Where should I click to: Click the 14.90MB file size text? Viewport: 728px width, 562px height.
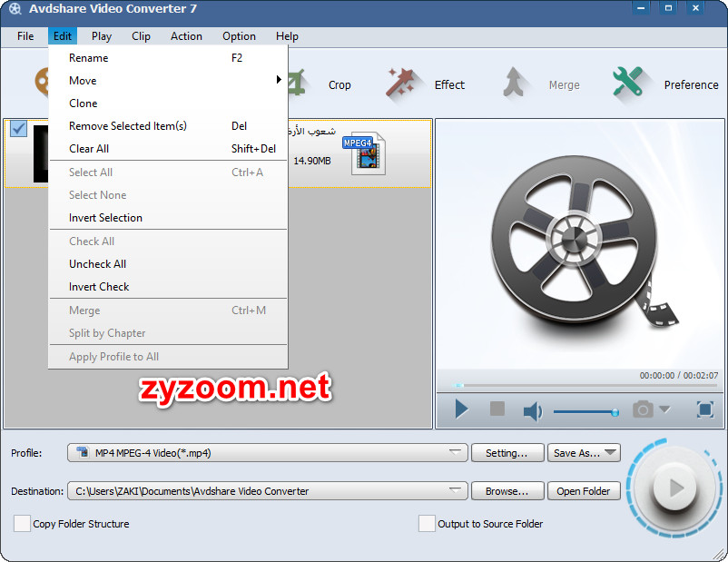pyautogui.click(x=312, y=161)
